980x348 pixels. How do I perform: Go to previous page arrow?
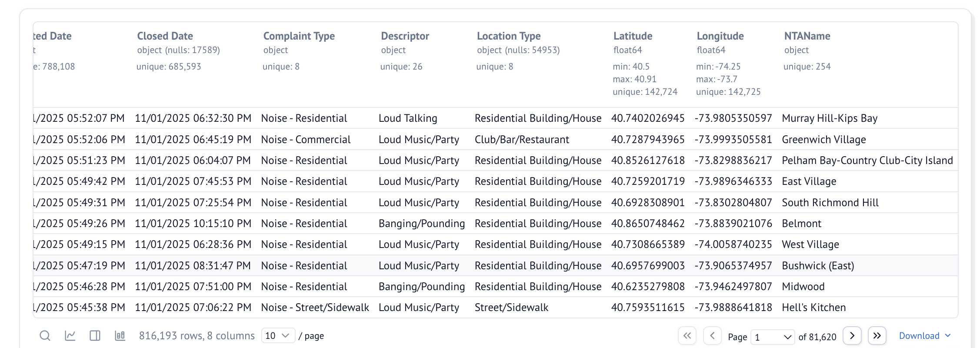(x=712, y=335)
